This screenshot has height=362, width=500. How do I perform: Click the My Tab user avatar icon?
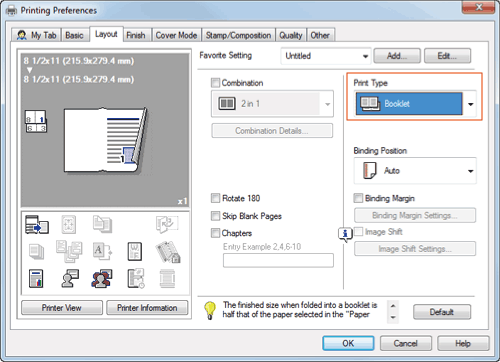click(x=22, y=35)
